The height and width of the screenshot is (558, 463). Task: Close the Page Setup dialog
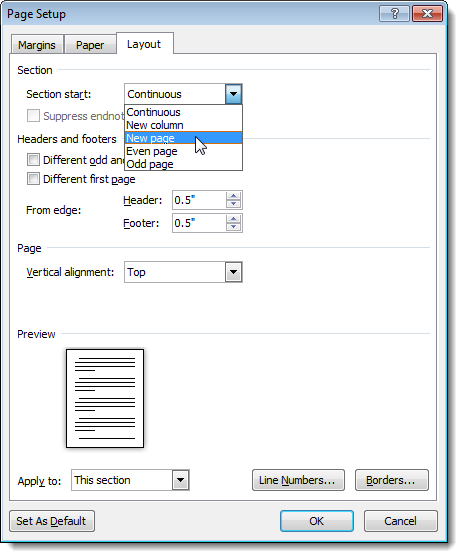427,14
